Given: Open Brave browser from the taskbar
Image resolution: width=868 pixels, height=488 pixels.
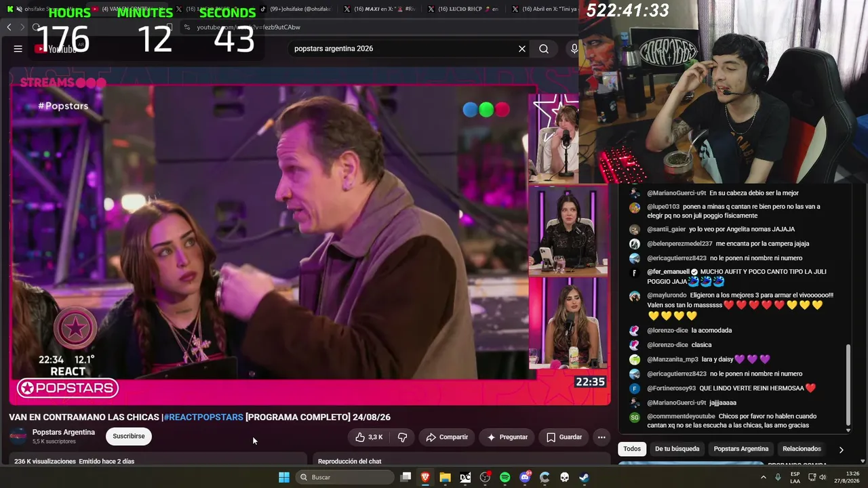Looking at the screenshot, I should tap(425, 477).
